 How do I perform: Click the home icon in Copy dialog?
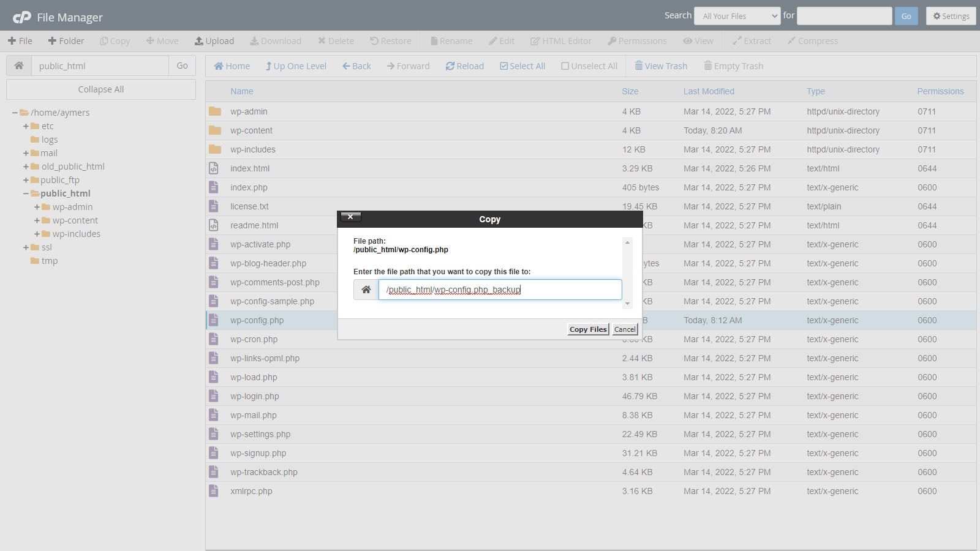[366, 290]
